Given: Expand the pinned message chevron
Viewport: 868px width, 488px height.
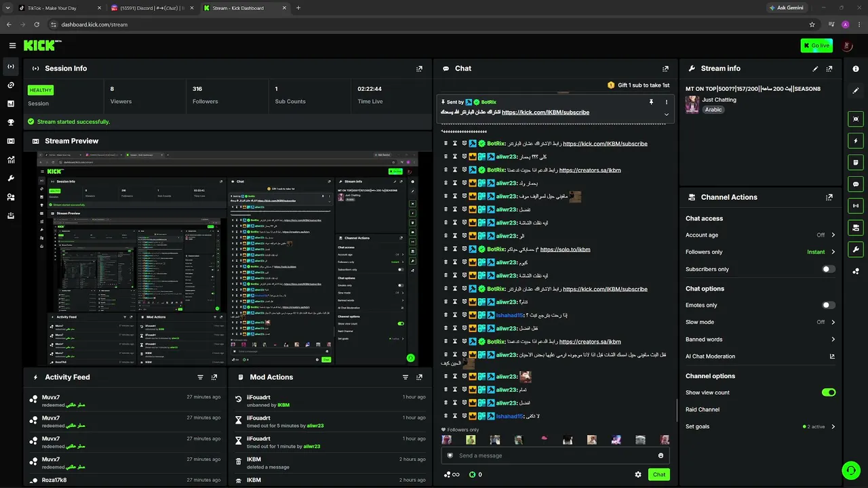Looking at the screenshot, I should [666, 114].
